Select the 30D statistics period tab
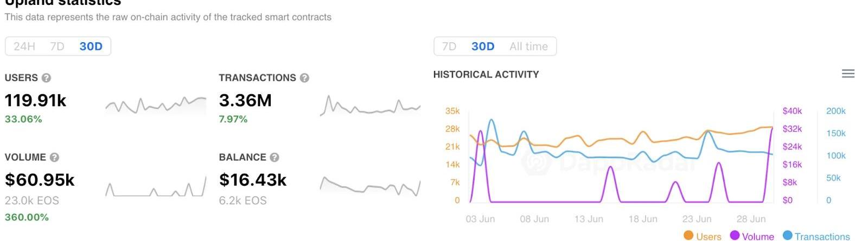 91,47
